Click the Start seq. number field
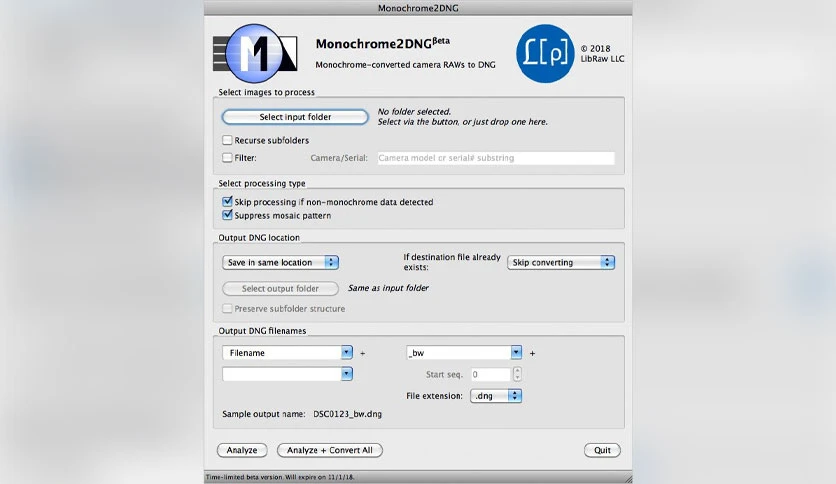The image size is (836, 484). pos(491,374)
